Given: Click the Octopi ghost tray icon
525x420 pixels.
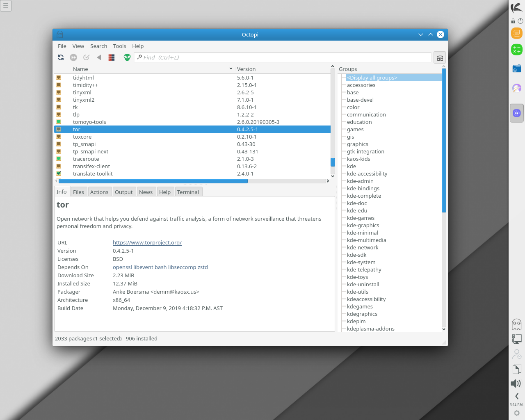Looking at the screenshot, I should click(x=517, y=325).
